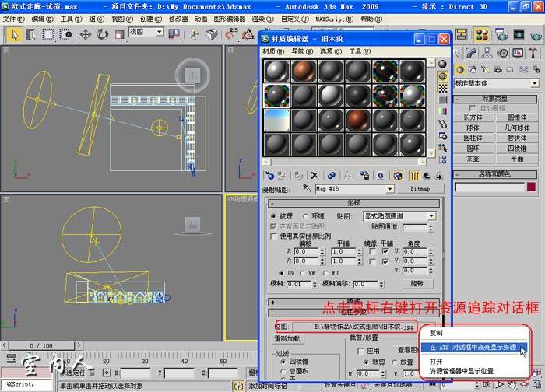Click the Go Forward to Sibling icon
Image resolution: width=545 pixels, height=392 pixels.
point(439,175)
